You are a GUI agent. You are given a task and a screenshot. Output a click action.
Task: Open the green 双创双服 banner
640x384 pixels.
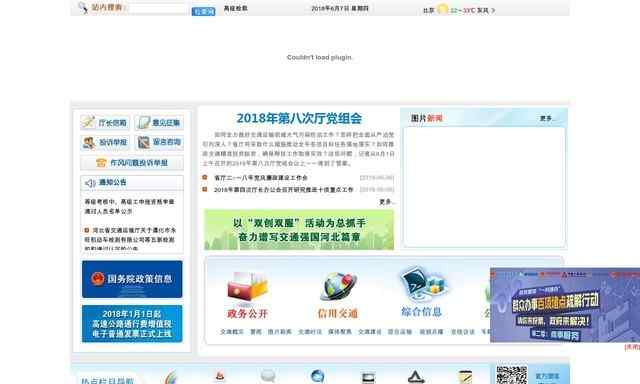pyautogui.click(x=299, y=230)
